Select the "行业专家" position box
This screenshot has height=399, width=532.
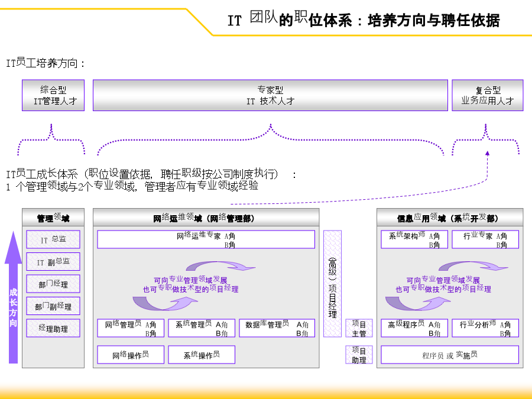(x=485, y=239)
